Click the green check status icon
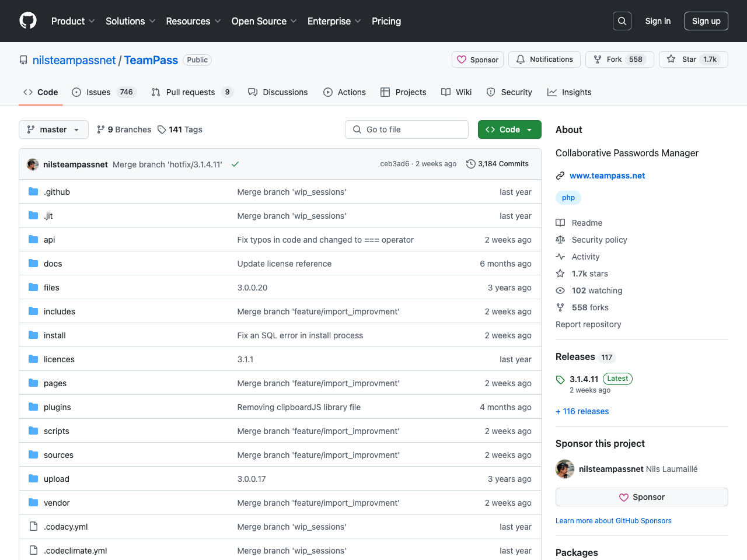 235,164
